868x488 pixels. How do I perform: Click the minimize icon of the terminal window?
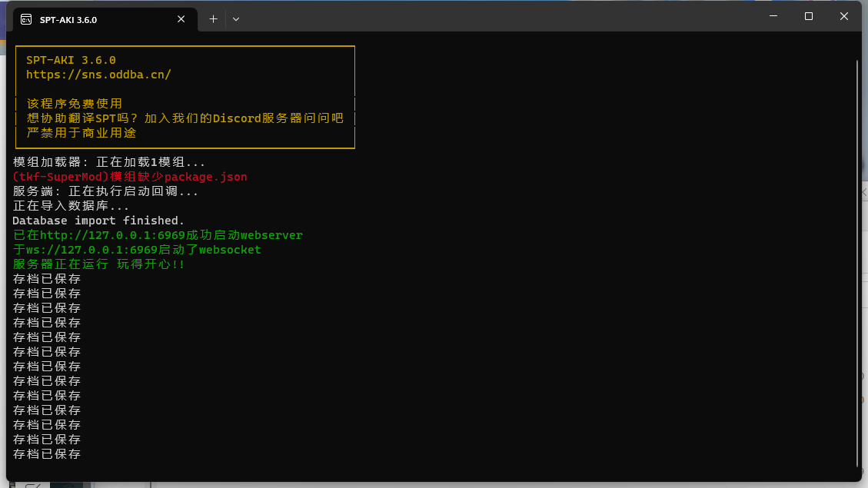[772, 15]
